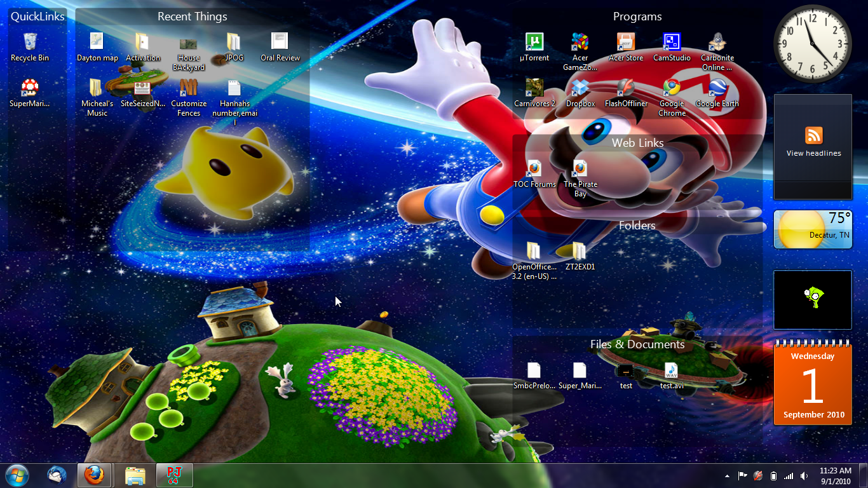Open the Recycle Bin icon
This screenshot has height=488, width=868.
click(x=30, y=43)
